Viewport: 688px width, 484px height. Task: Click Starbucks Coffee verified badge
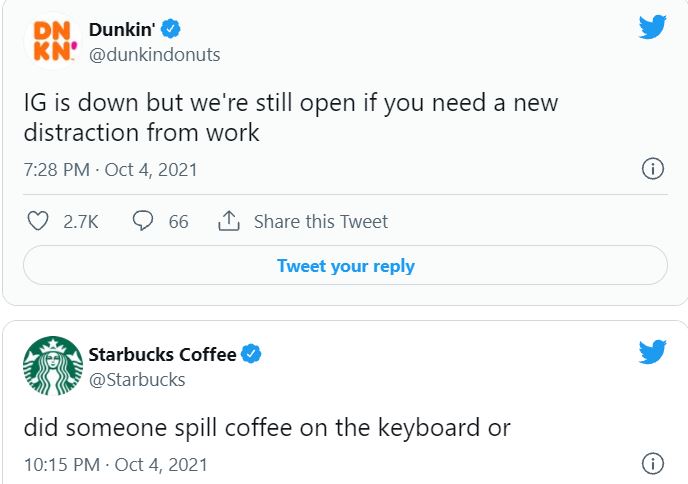click(251, 354)
